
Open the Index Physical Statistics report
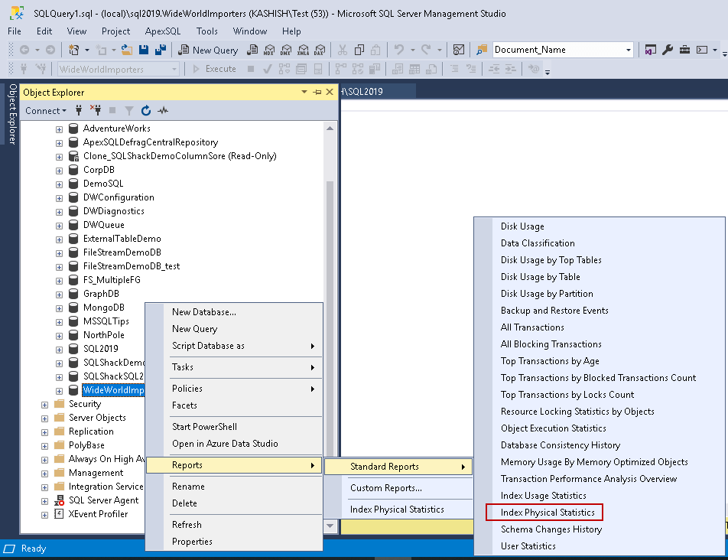pos(544,512)
